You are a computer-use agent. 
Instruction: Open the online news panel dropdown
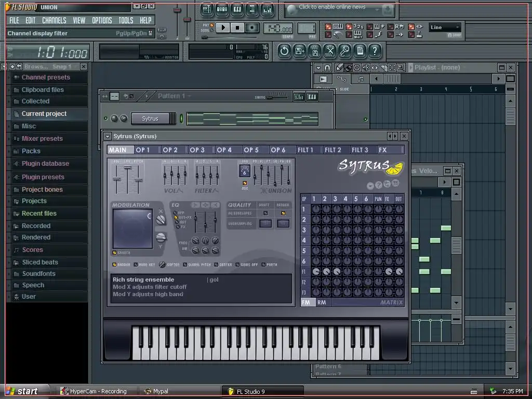pos(377,10)
